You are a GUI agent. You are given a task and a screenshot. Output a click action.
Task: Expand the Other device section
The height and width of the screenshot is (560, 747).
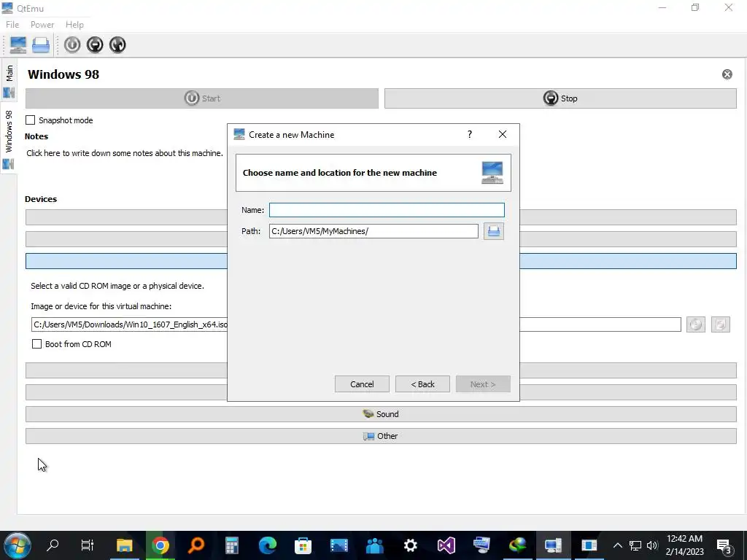pyautogui.click(x=381, y=436)
